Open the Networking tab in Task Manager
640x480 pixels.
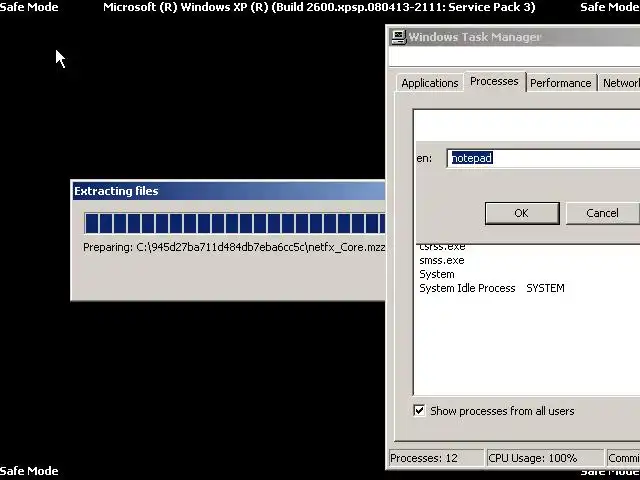point(620,83)
